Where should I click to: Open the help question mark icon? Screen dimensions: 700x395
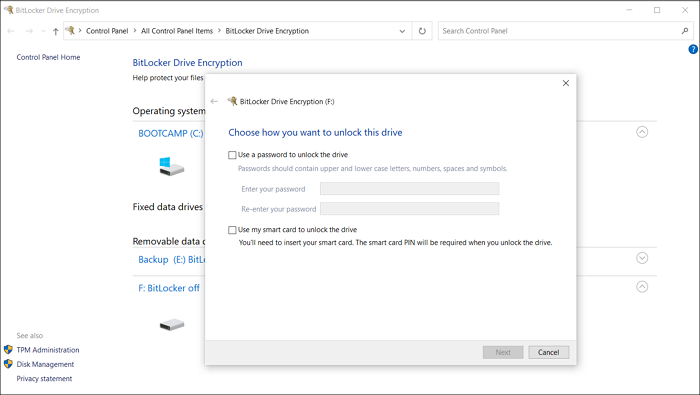(x=693, y=49)
